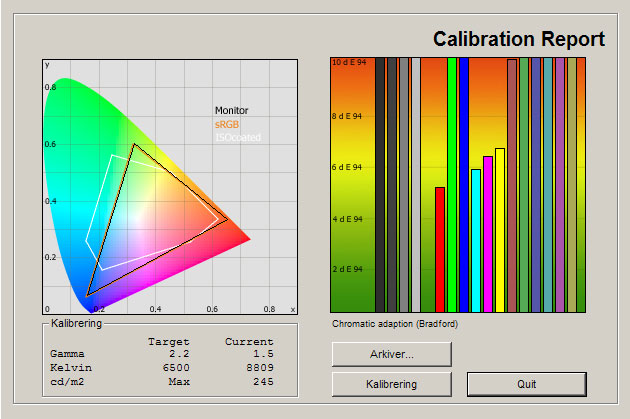The width and height of the screenshot is (630, 419).
Task: Click the red bar in the chart
Action: point(440,249)
